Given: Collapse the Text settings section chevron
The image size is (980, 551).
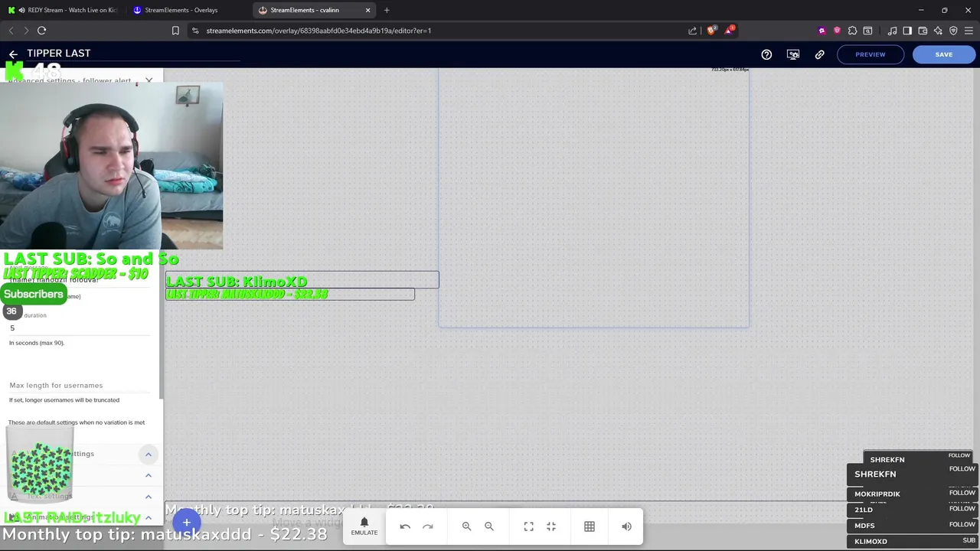Looking at the screenshot, I should pyautogui.click(x=149, y=497).
